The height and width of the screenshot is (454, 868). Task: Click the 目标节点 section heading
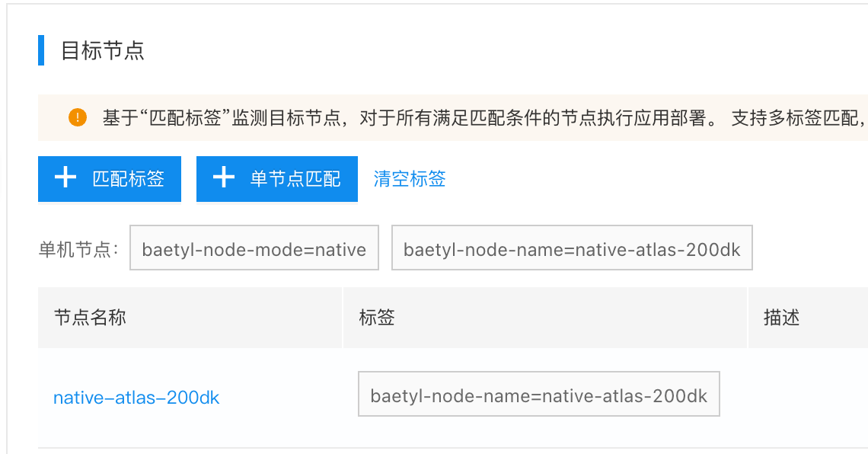pyautogui.click(x=103, y=50)
